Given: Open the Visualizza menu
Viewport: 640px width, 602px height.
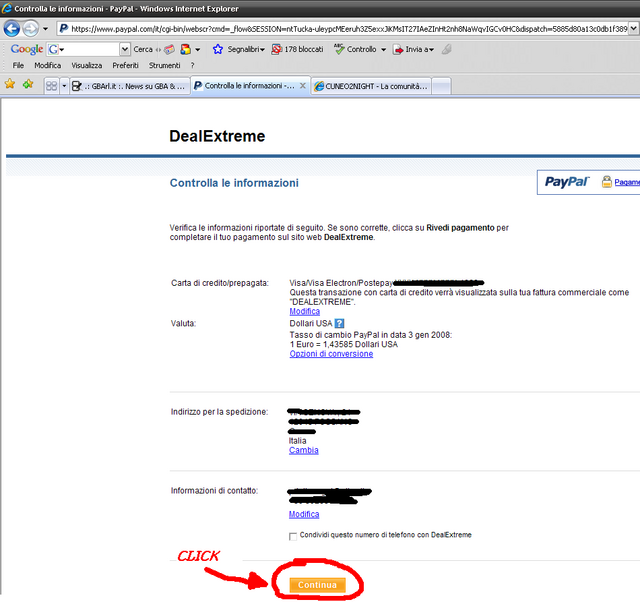Looking at the screenshot, I should tap(87, 65).
